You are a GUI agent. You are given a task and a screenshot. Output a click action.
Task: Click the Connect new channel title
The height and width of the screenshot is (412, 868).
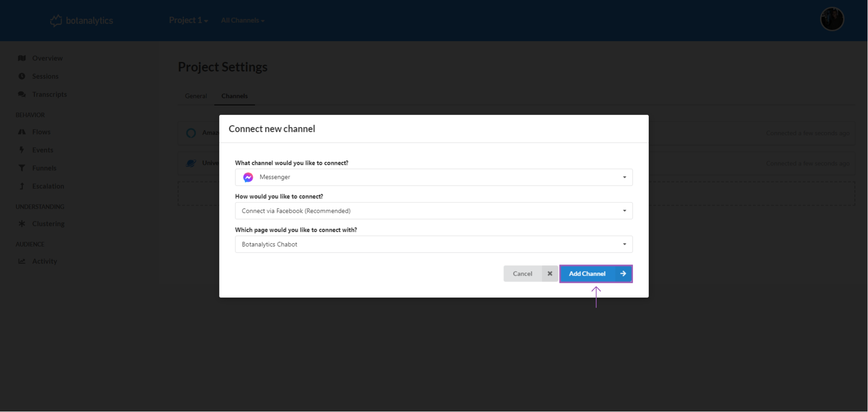tap(272, 129)
